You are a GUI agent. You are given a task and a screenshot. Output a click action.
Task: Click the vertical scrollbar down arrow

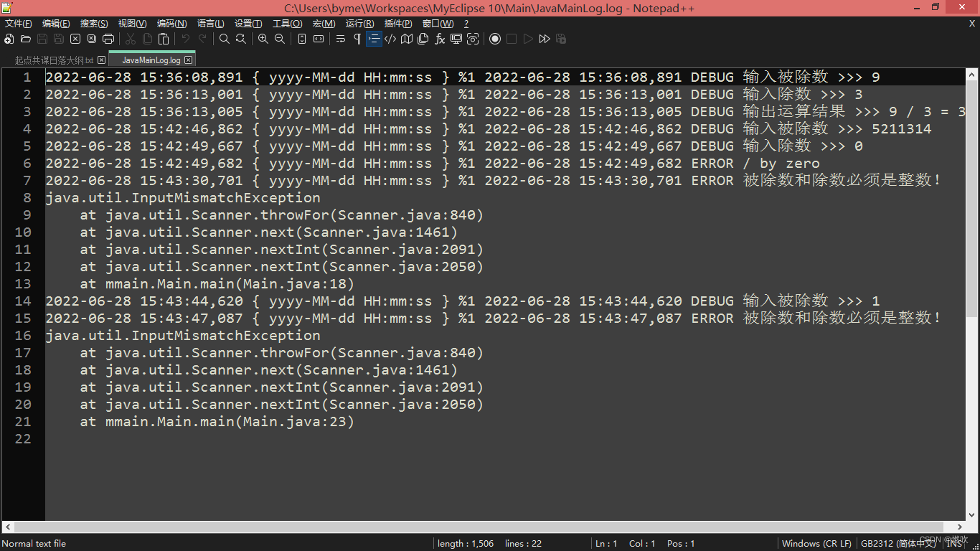(x=971, y=515)
